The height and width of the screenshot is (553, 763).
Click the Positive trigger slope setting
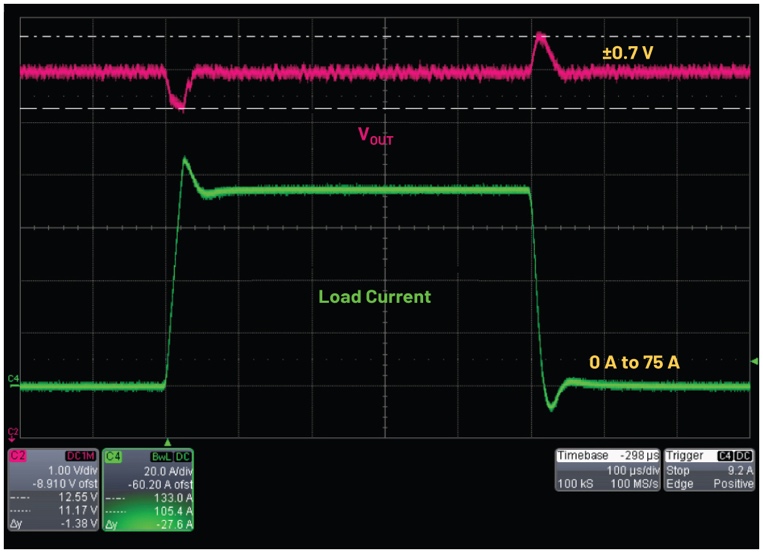(x=731, y=483)
